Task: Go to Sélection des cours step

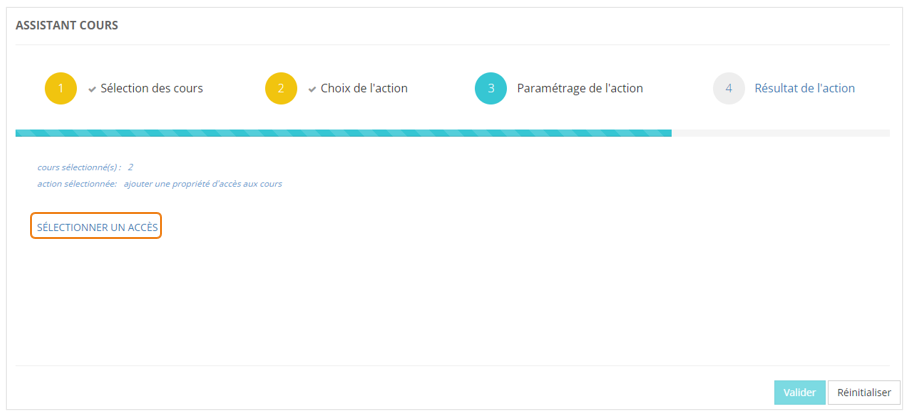Action: click(x=152, y=88)
